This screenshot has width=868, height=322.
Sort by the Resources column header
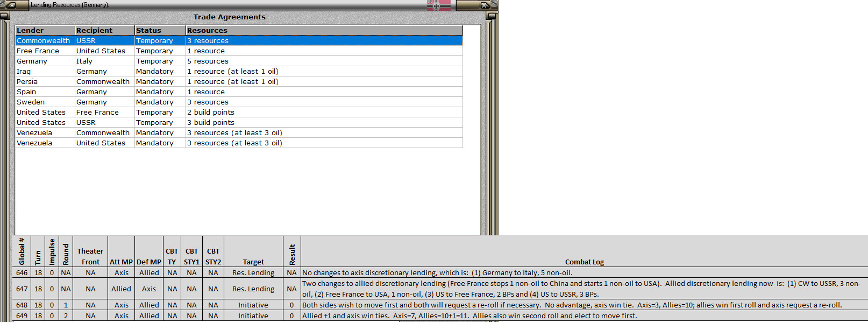(x=324, y=30)
